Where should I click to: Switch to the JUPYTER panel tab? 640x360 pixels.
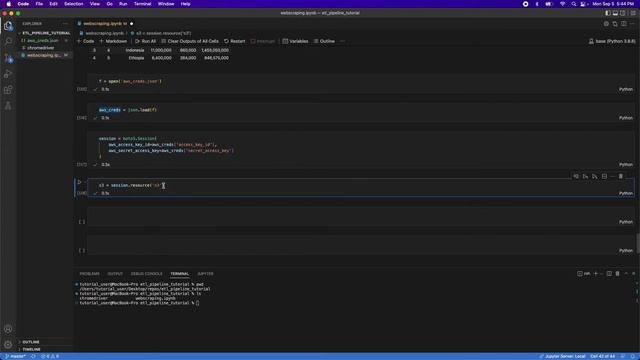(x=205, y=273)
